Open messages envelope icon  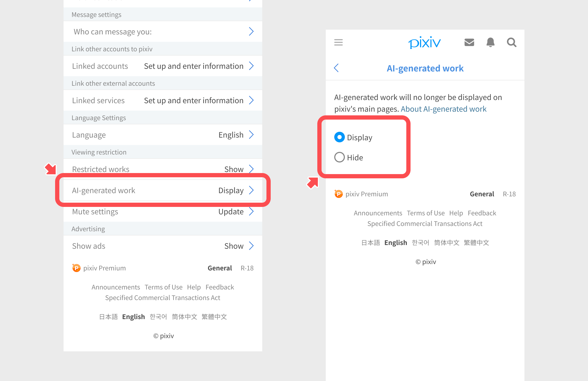(469, 42)
